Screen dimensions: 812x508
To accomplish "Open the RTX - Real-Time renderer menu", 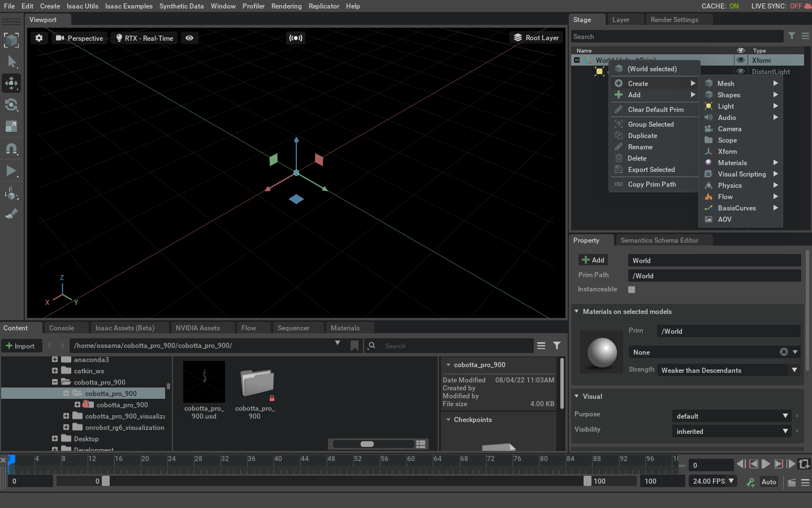I will point(144,38).
